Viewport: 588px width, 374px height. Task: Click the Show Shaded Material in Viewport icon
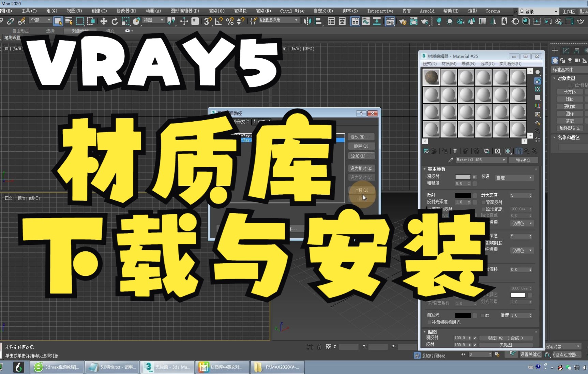tap(508, 151)
